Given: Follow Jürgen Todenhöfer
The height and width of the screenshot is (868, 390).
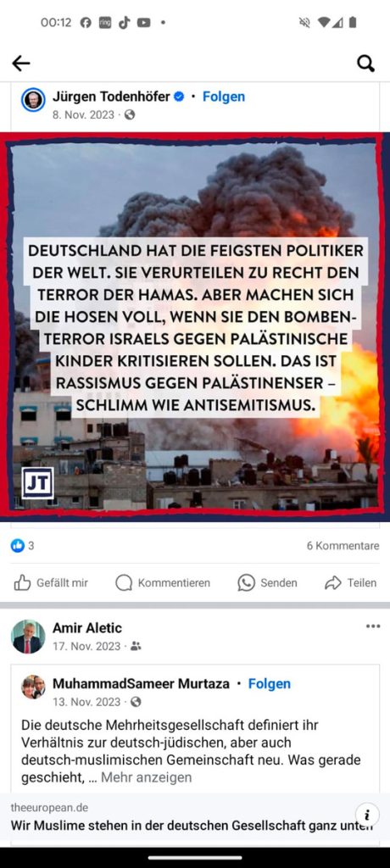Looking at the screenshot, I should (x=224, y=97).
